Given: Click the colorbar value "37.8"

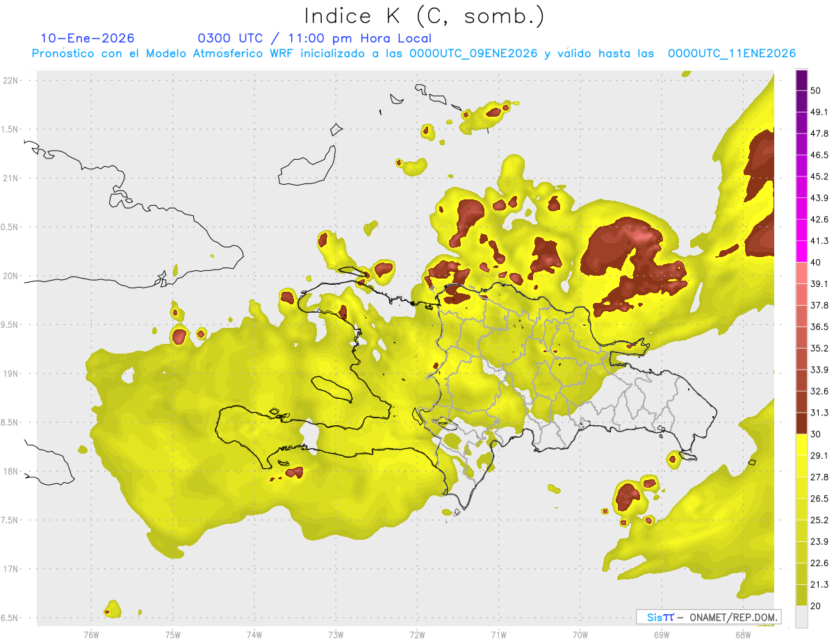Looking at the screenshot, I should click(819, 305).
